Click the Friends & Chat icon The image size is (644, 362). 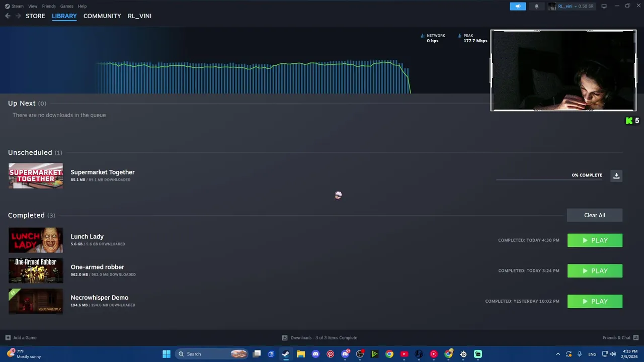click(636, 338)
